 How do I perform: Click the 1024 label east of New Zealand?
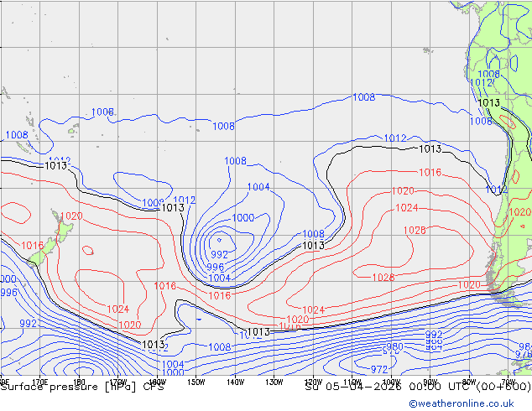(x=118, y=309)
